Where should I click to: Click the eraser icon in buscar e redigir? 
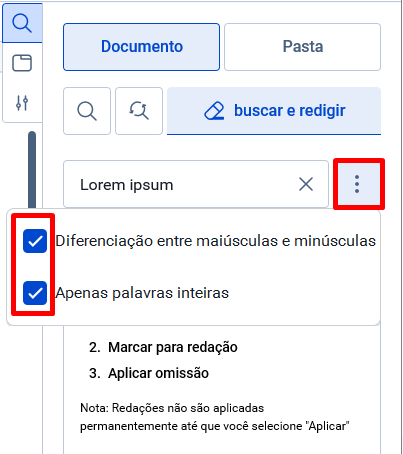click(214, 111)
